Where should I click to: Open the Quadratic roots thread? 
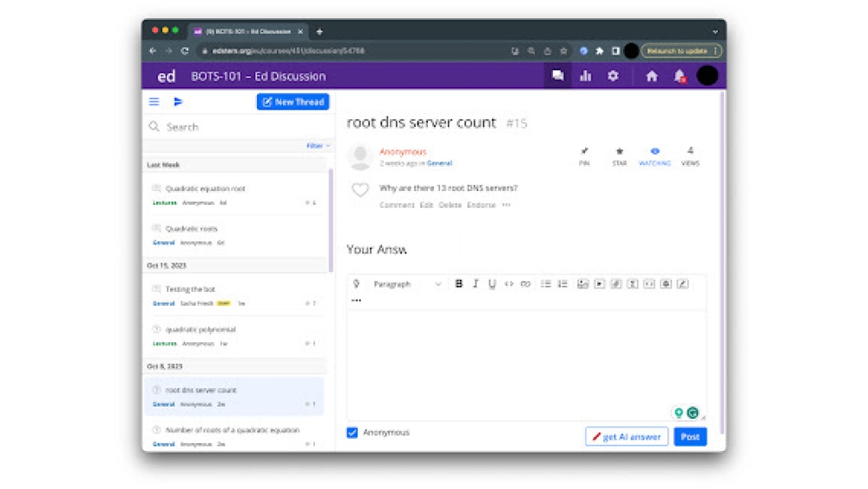tap(234, 235)
